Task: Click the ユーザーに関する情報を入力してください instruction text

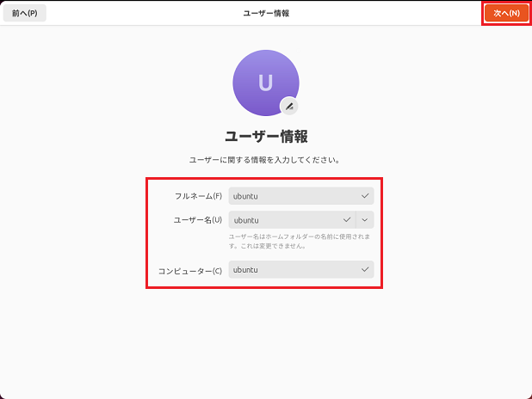Action: click(x=266, y=160)
